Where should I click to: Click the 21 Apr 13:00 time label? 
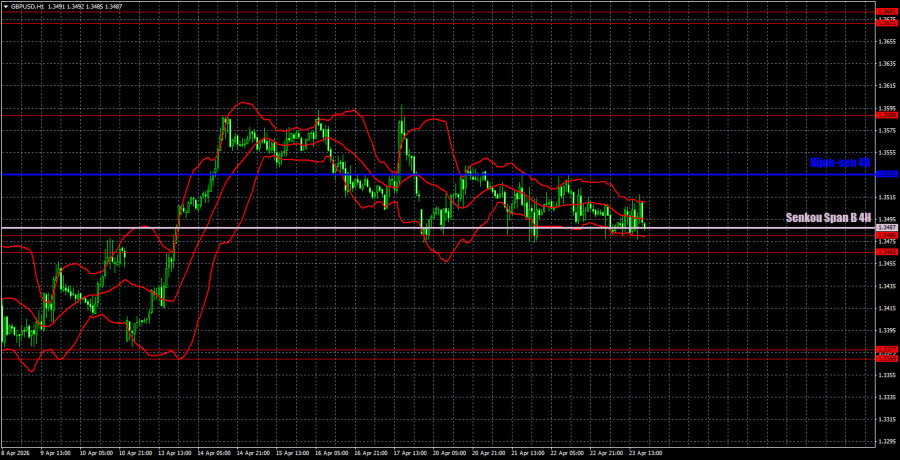(x=528, y=453)
